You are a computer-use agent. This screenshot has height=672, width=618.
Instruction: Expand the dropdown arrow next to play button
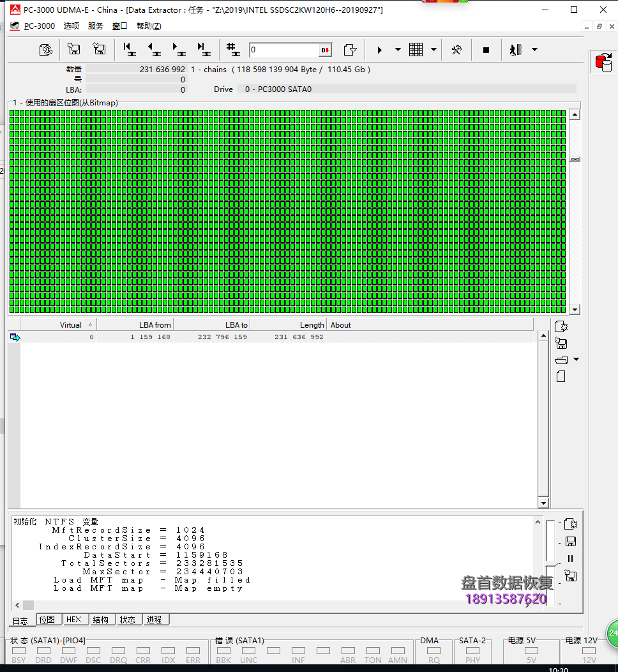click(x=398, y=50)
